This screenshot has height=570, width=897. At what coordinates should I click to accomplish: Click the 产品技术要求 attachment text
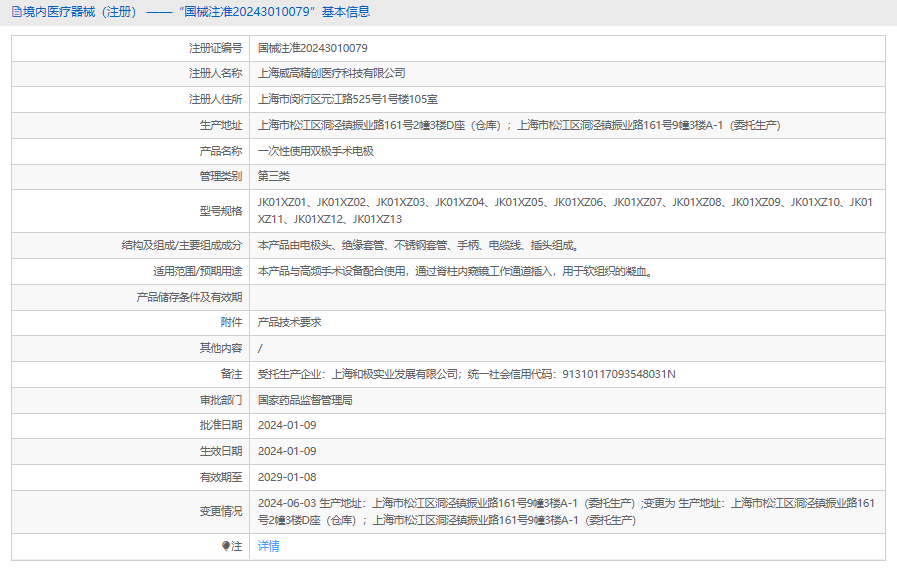[289, 322]
